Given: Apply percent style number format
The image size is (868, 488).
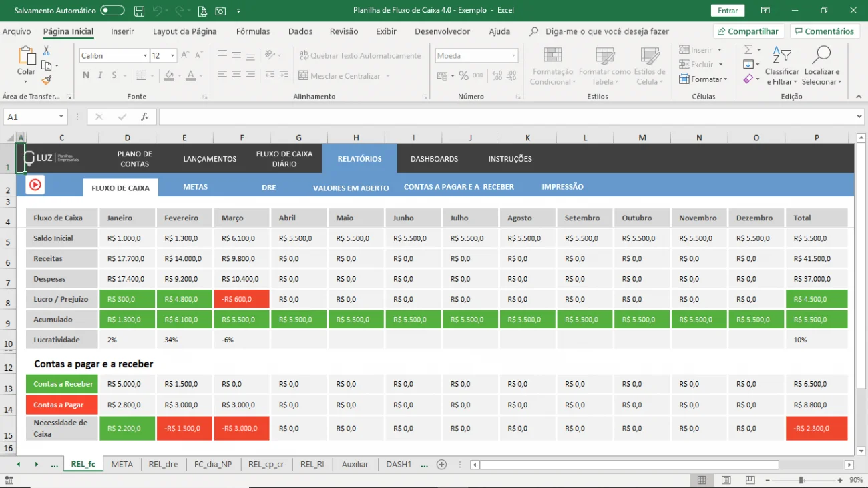Looking at the screenshot, I should (x=463, y=76).
